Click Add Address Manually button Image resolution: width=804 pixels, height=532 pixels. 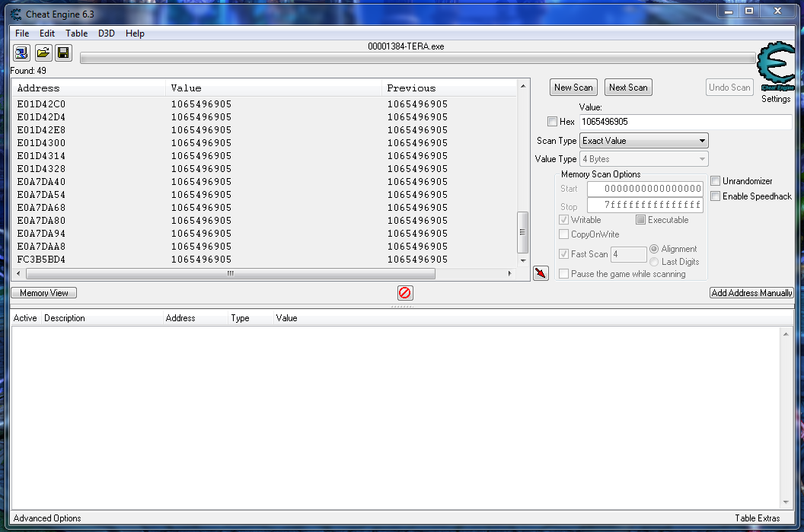click(751, 293)
